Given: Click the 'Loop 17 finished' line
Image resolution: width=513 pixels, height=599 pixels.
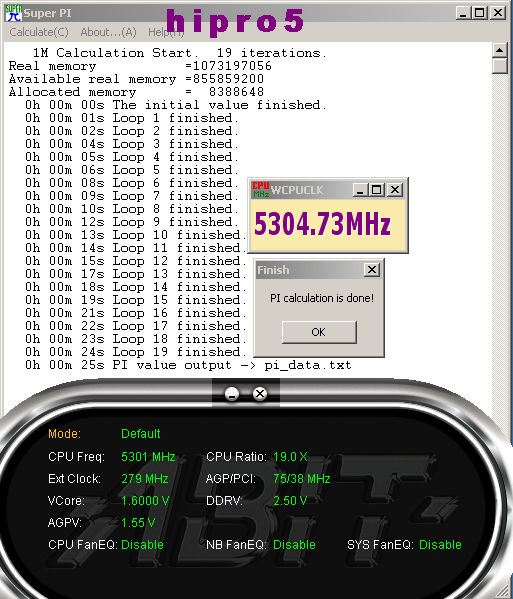Looking at the screenshot, I should click(136, 325).
